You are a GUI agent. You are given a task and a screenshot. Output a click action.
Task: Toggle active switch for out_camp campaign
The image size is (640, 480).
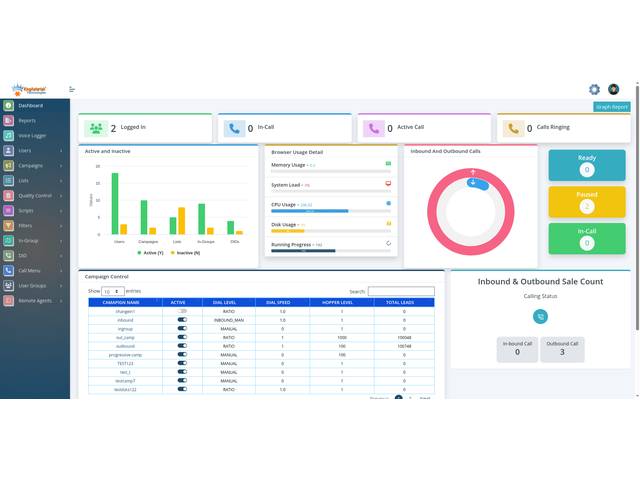[182, 337]
